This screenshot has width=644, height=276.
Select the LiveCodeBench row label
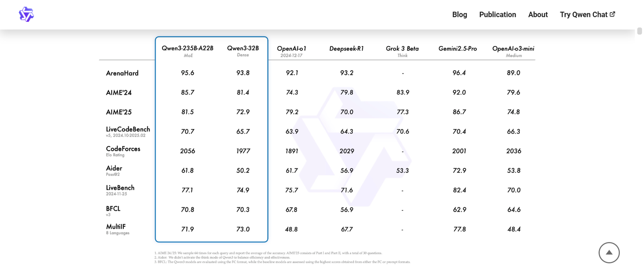click(x=128, y=130)
